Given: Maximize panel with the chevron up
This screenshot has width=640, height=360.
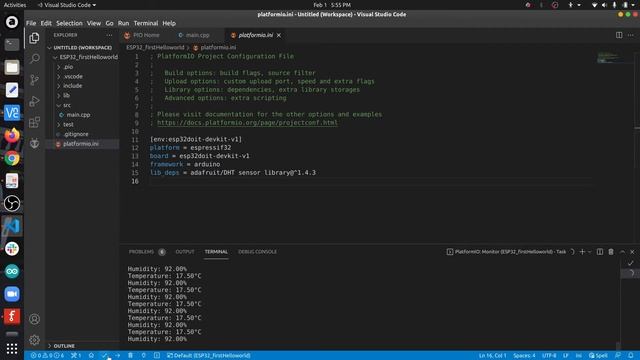Looking at the screenshot, I should (x=622, y=252).
